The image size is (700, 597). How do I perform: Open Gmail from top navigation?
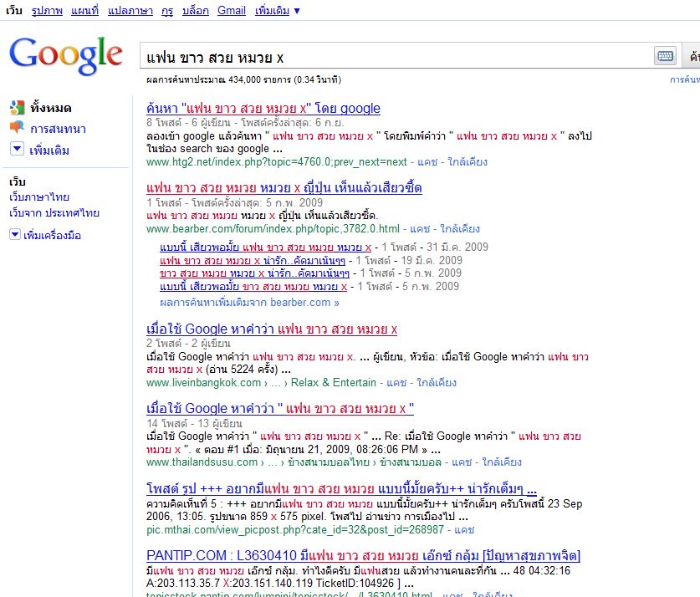pyautogui.click(x=232, y=10)
